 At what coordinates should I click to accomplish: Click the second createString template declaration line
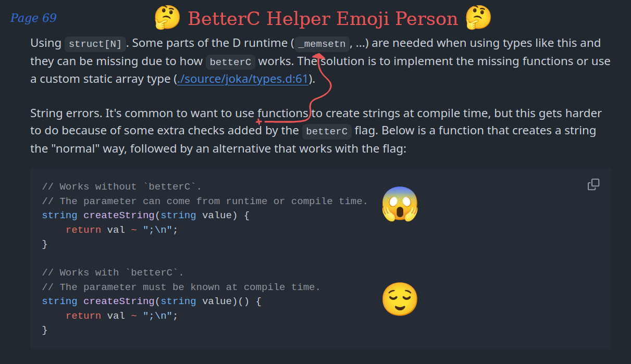[151, 301]
